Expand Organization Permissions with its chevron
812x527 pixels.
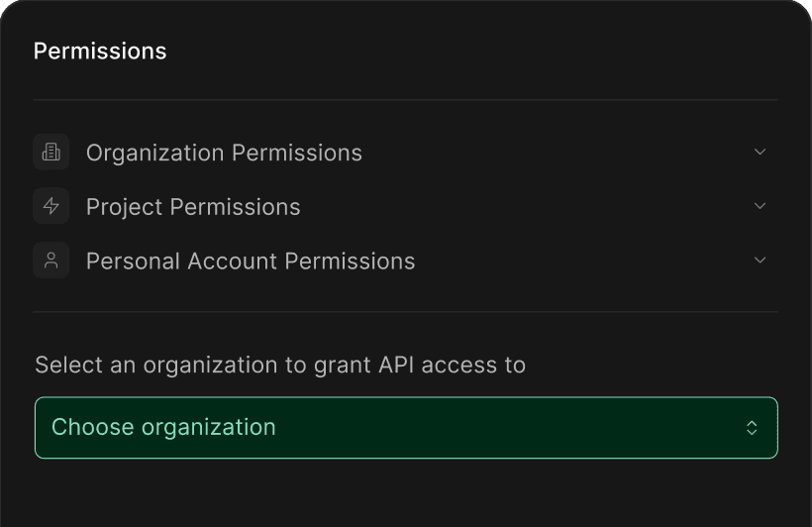(x=760, y=152)
